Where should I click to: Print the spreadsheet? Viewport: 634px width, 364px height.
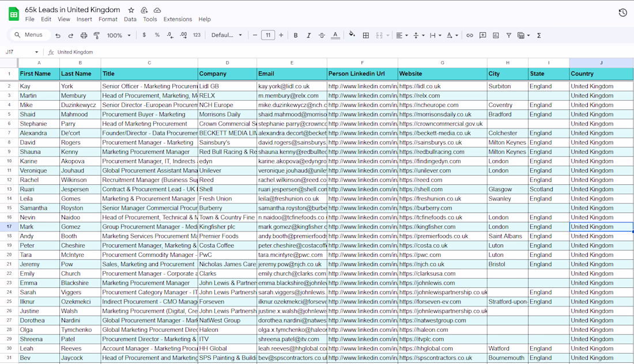(x=84, y=36)
